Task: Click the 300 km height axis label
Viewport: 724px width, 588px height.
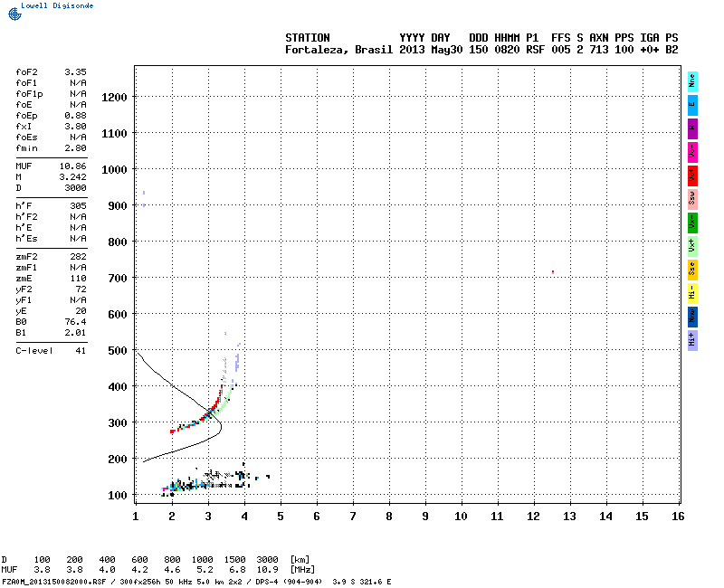Action: click(118, 423)
